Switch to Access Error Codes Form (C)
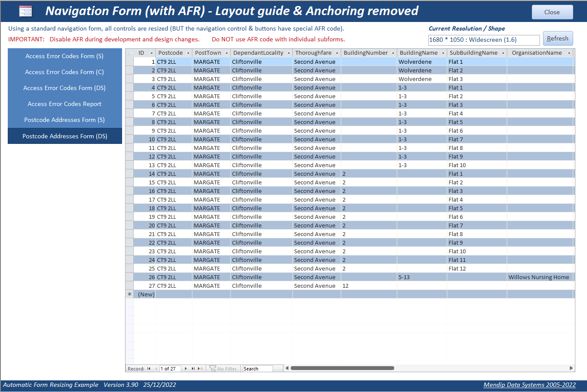This screenshot has height=392, width=587. pos(65,72)
